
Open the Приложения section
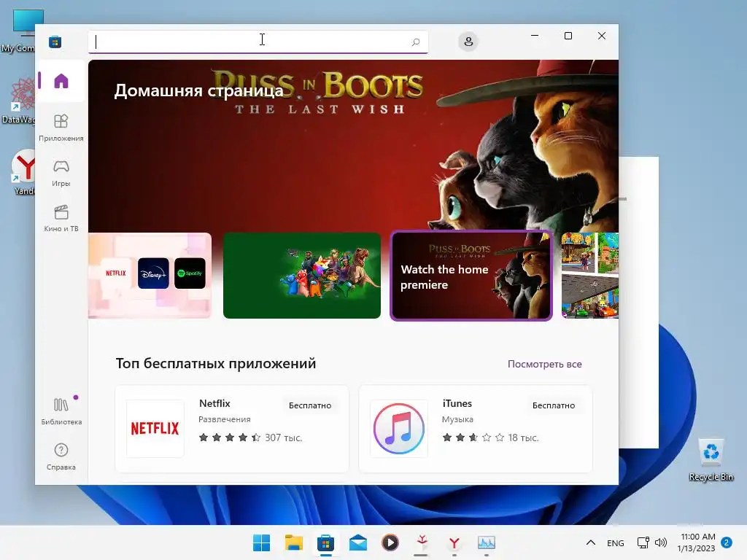pyautogui.click(x=61, y=128)
